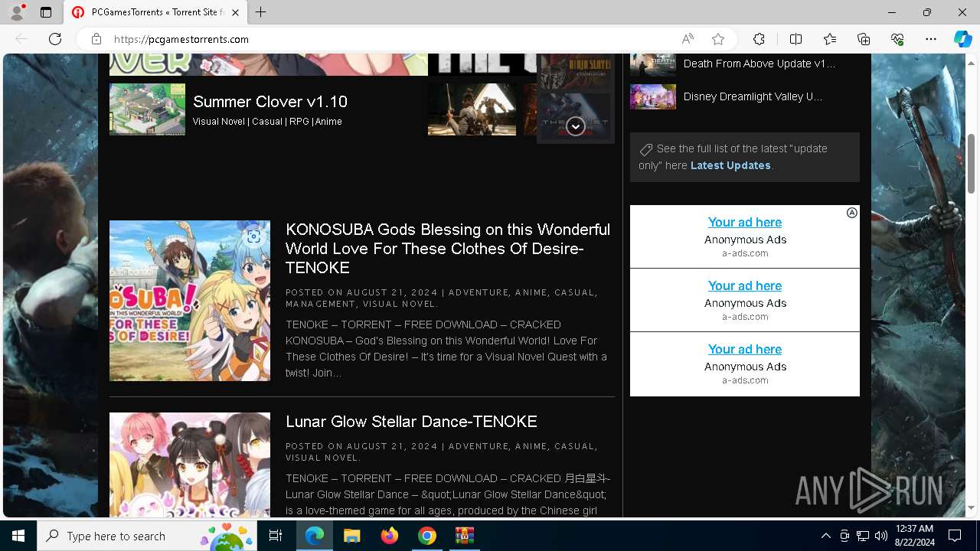Image resolution: width=980 pixels, height=551 pixels.
Task: Refresh the current page
Action: click(55, 39)
